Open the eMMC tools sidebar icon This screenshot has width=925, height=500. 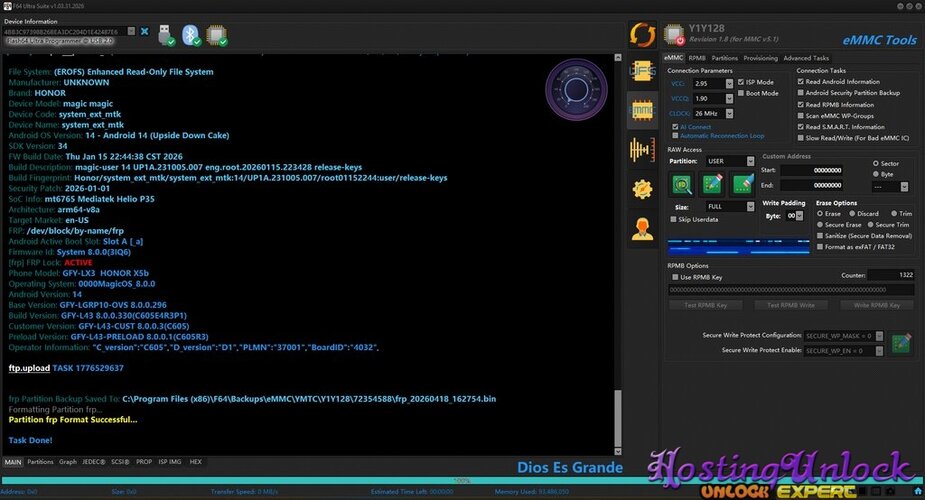[642, 110]
